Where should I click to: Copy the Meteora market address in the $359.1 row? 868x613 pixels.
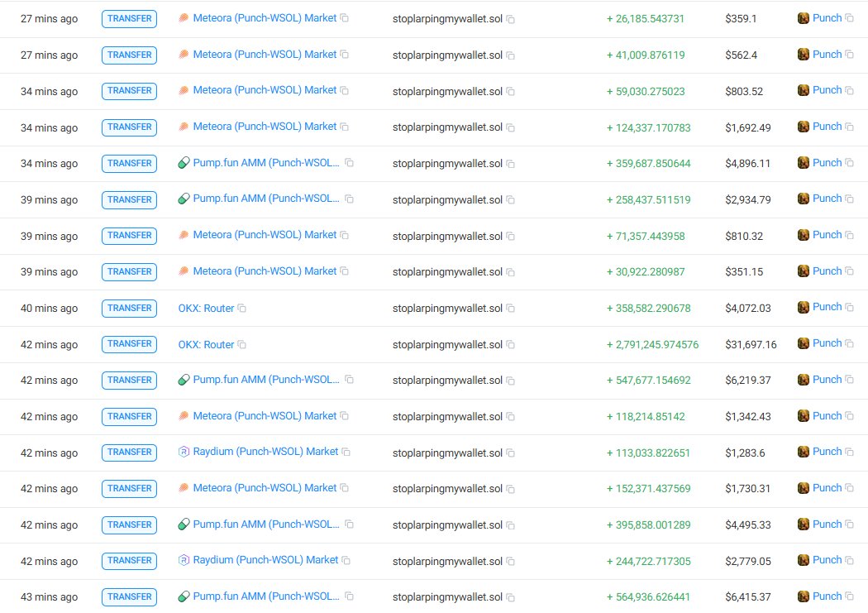coord(345,18)
